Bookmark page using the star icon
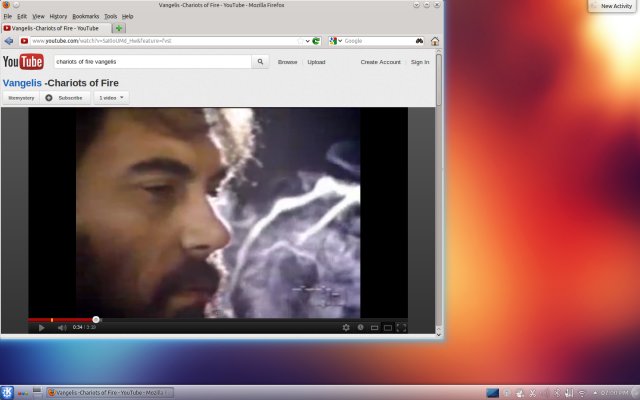Image resolution: width=640 pixels, height=400 pixels. point(300,41)
